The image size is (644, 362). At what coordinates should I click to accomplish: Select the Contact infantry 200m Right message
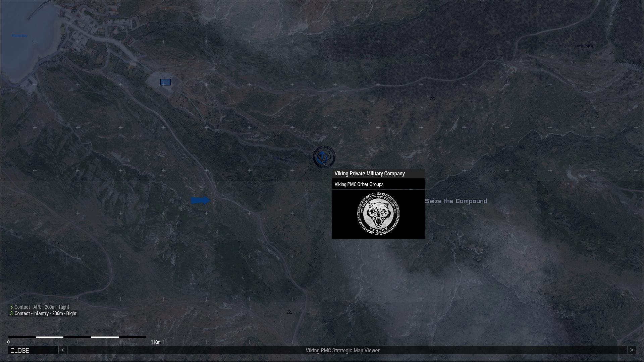pos(45,313)
